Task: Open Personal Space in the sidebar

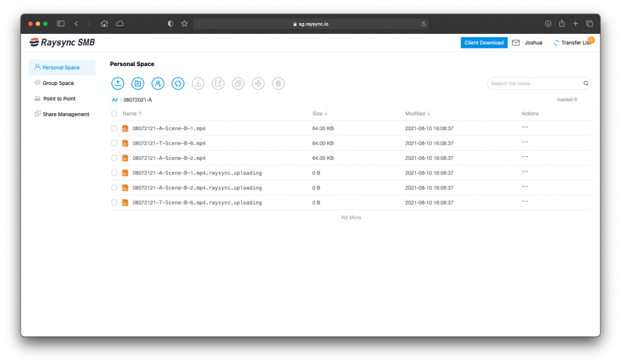Action: [x=62, y=68]
